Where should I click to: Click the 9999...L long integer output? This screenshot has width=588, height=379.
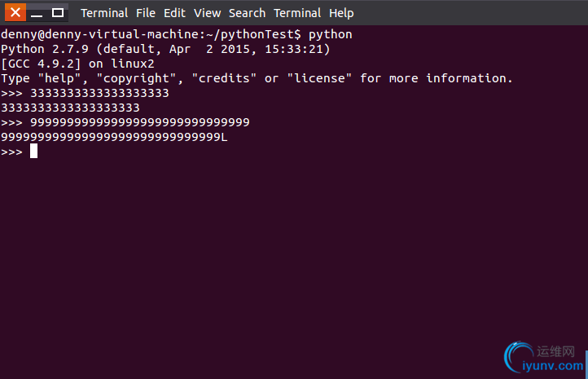(x=114, y=138)
